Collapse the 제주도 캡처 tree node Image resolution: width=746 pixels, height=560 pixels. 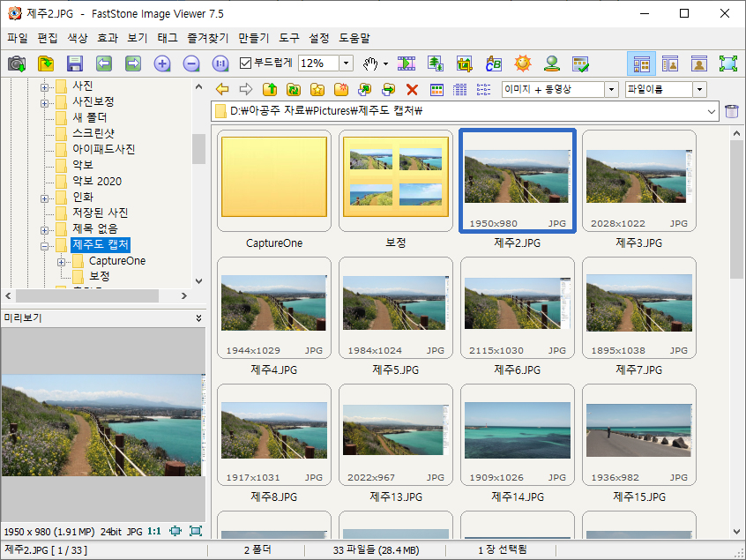click(44, 246)
